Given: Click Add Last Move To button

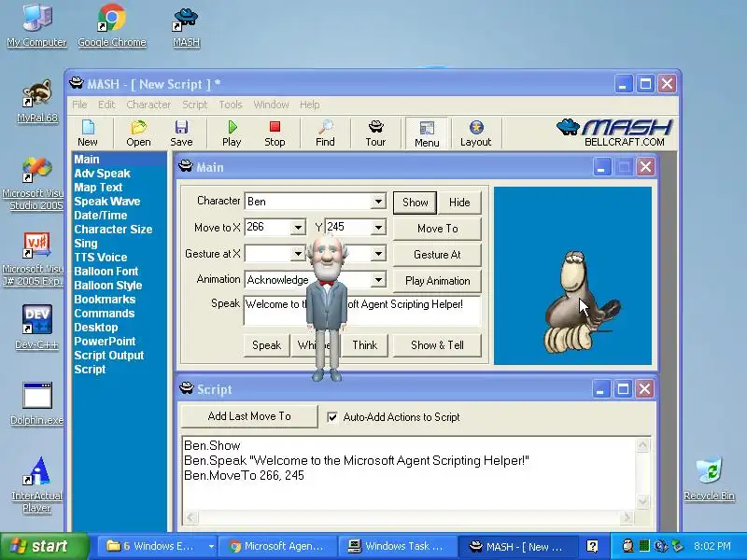Looking at the screenshot, I should (x=249, y=416).
